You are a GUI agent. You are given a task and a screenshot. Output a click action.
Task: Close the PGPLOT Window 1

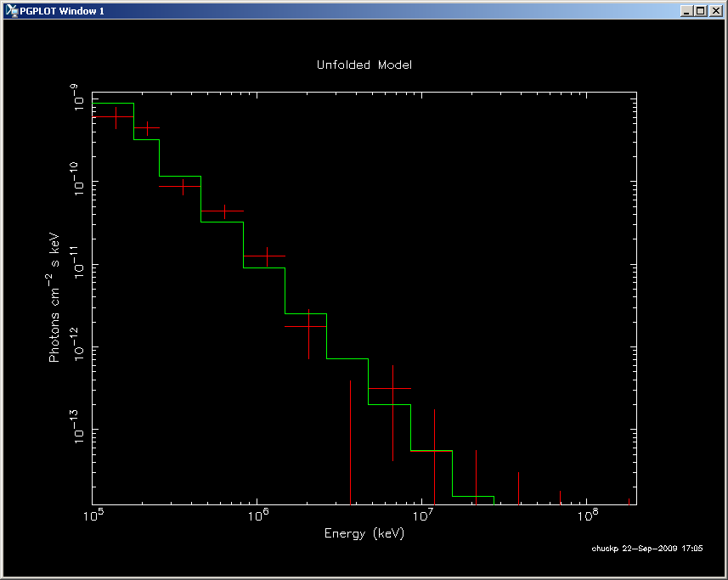pos(715,11)
